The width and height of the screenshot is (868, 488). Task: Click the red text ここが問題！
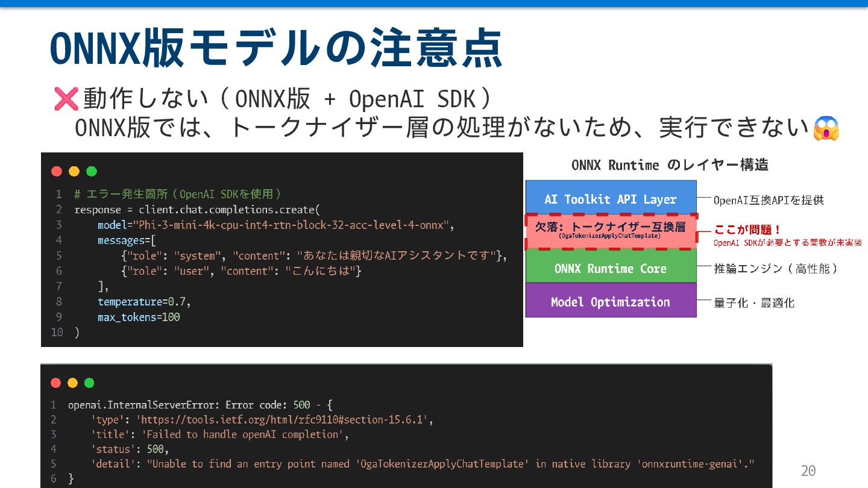[x=748, y=230]
